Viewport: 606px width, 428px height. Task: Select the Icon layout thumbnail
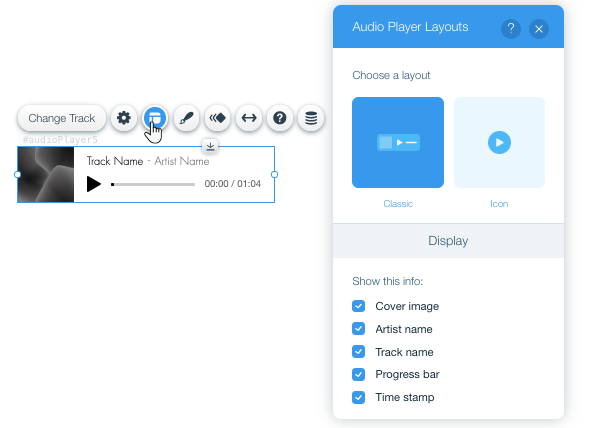point(499,142)
